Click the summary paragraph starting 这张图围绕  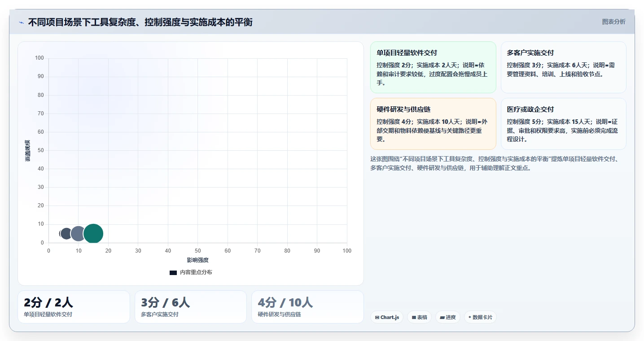click(x=496, y=163)
